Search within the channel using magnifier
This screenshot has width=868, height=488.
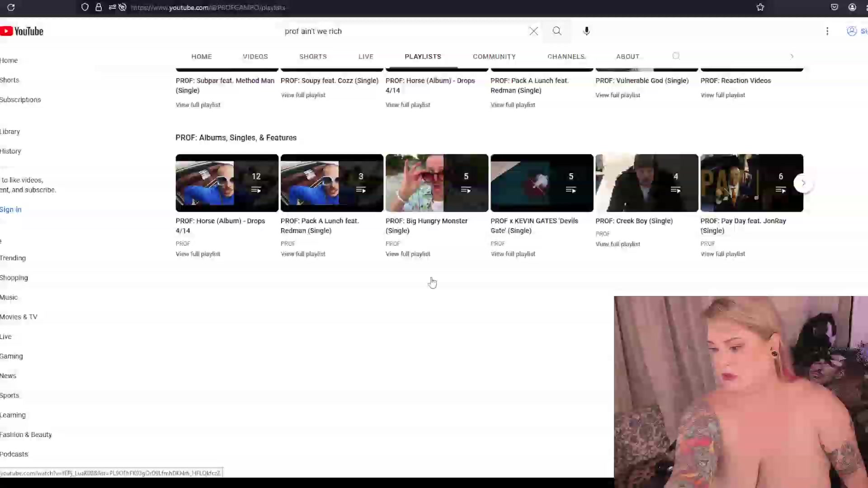click(676, 56)
